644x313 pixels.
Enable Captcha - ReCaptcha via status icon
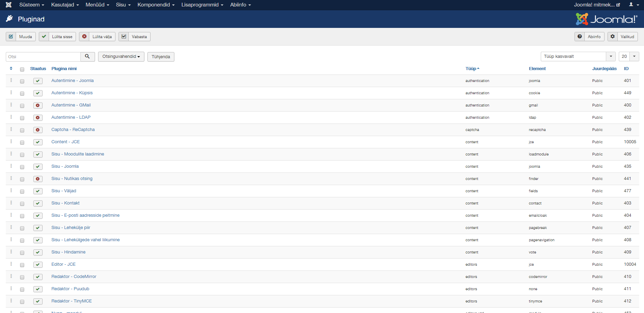[x=38, y=130]
